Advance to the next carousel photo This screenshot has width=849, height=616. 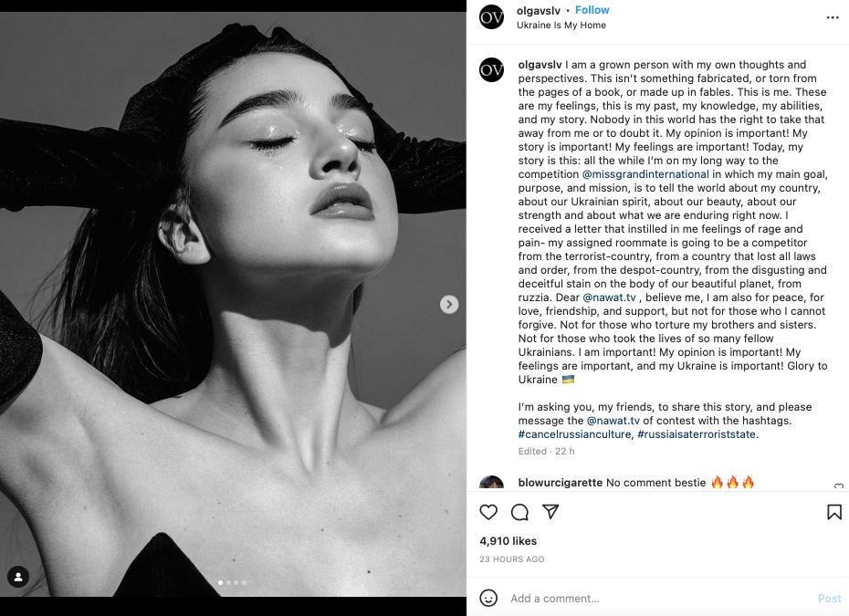tap(449, 304)
